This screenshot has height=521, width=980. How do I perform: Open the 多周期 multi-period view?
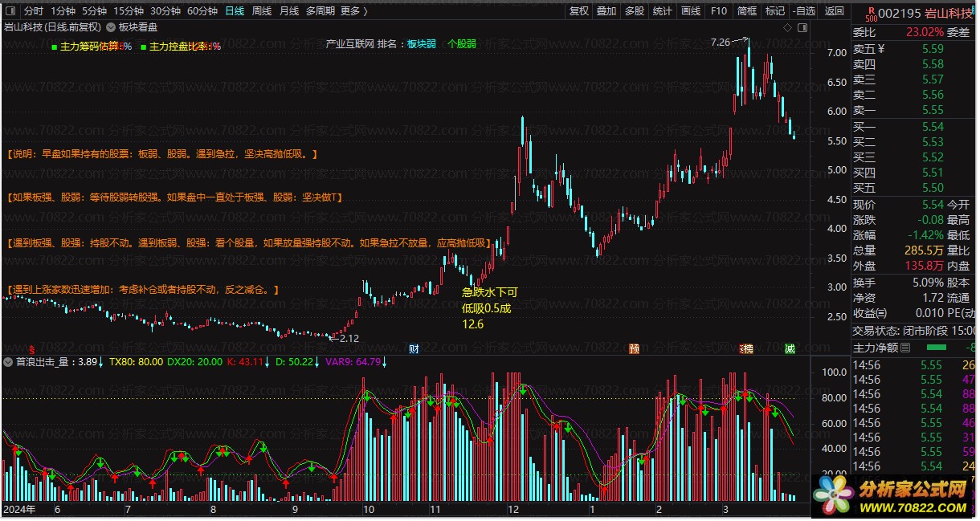pos(321,11)
